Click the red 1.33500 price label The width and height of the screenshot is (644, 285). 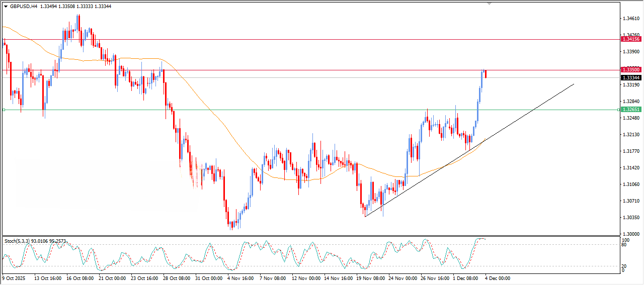tap(631, 70)
